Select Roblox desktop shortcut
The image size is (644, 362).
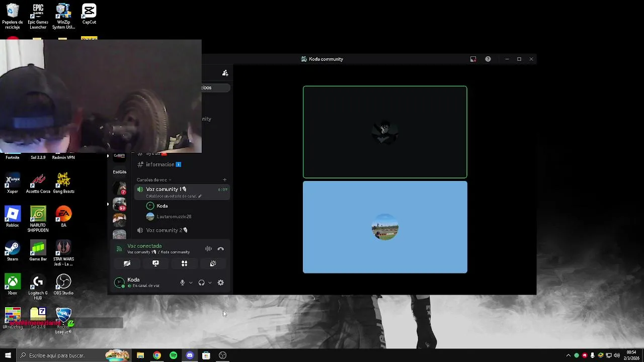12,217
